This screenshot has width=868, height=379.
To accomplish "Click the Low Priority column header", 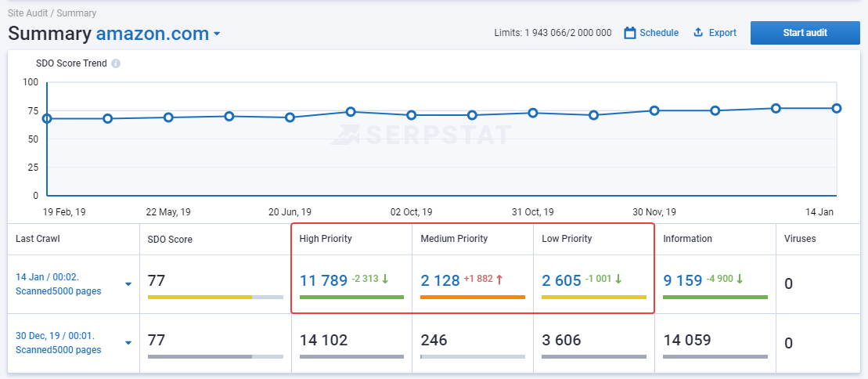I will (567, 239).
